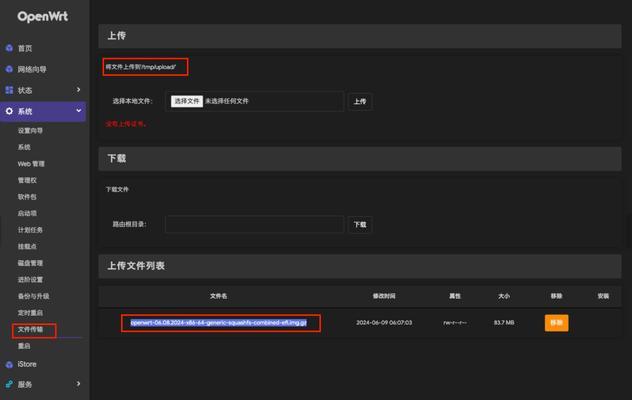Click the red upload warning text
This screenshot has width=632, height=400.
[126, 124]
